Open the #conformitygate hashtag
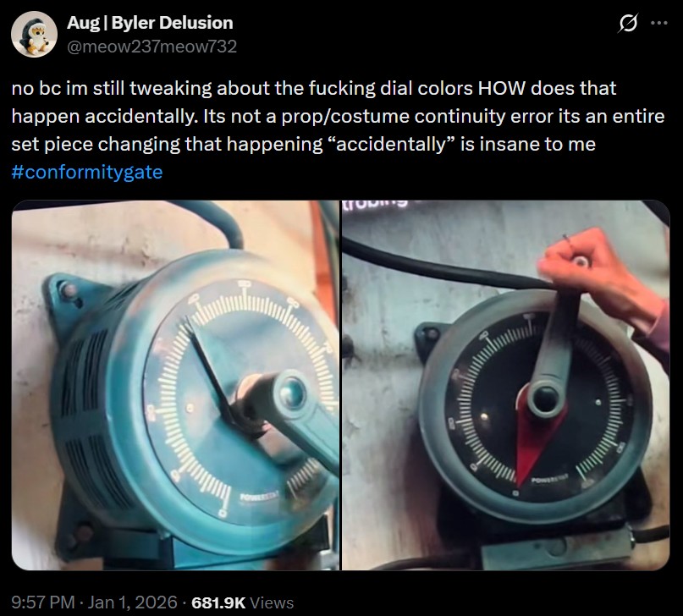Image resolution: width=683 pixels, height=616 pixels. coord(87,173)
